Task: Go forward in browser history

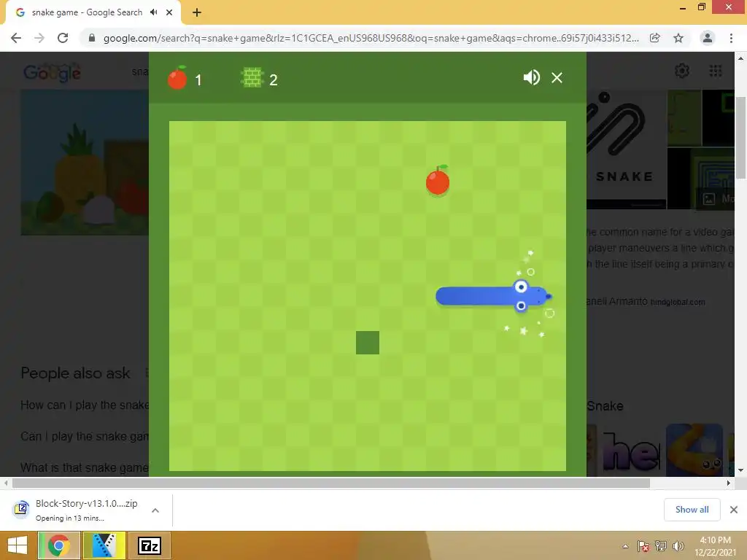Action: (39, 38)
